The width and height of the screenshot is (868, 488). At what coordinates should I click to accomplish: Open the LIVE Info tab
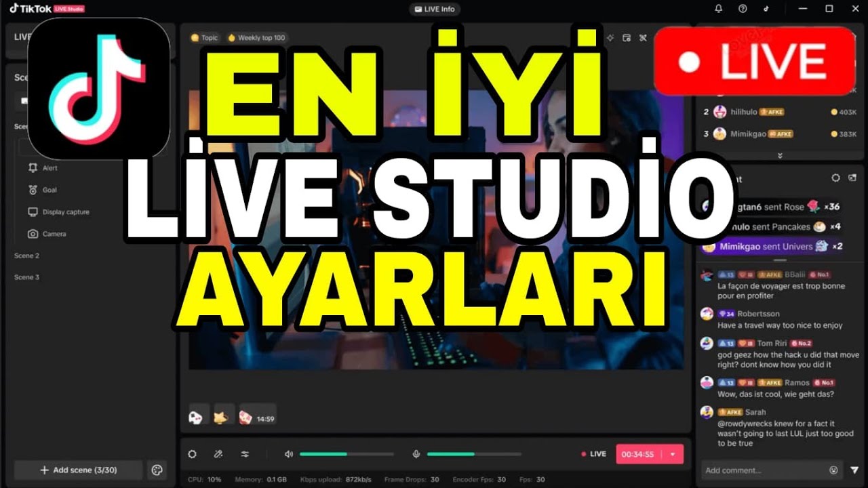coord(435,9)
